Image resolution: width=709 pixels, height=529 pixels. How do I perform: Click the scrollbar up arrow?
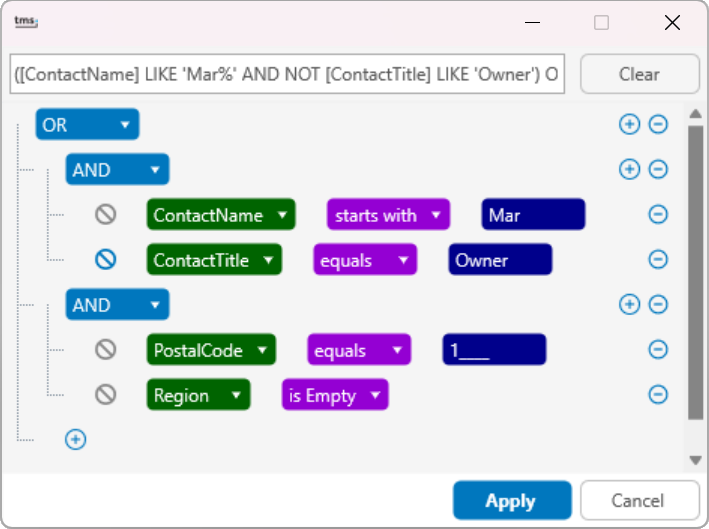(x=695, y=114)
